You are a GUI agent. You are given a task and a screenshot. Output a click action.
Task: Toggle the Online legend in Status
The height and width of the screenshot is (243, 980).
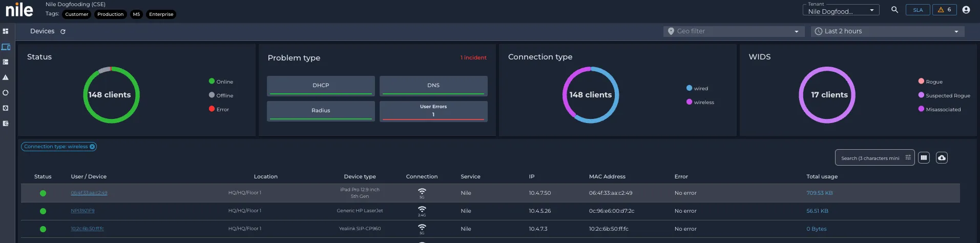point(221,82)
